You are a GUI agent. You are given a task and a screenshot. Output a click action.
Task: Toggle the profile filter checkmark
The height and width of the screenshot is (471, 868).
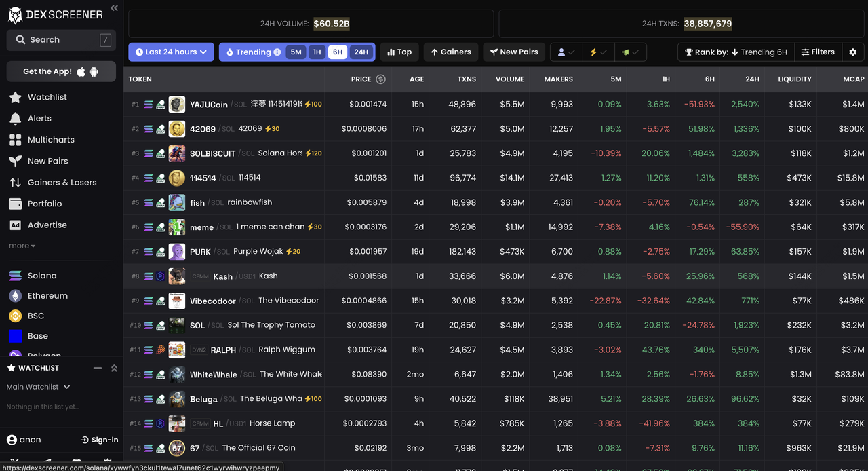click(x=566, y=52)
